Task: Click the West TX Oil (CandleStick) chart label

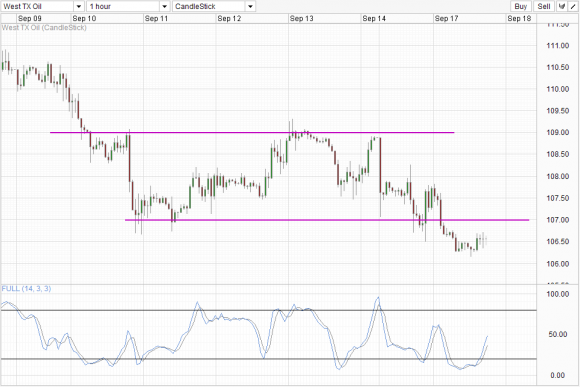Action: click(x=44, y=27)
